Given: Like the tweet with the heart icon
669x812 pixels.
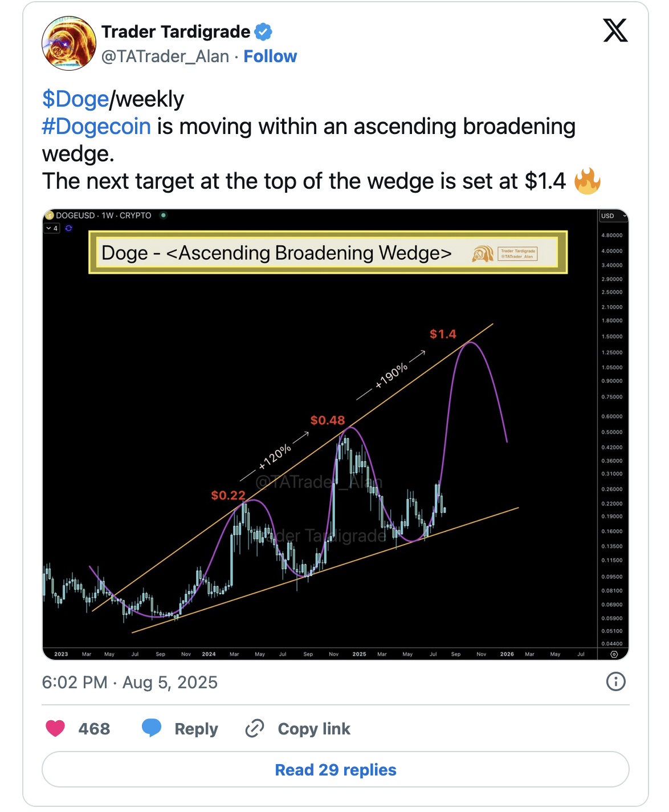Looking at the screenshot, I should pyautogui.click(x=55, y=728).
